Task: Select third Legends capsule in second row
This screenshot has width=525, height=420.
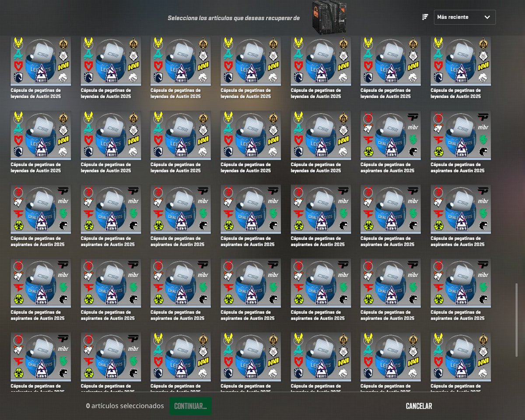Action: tap(181, 135)
